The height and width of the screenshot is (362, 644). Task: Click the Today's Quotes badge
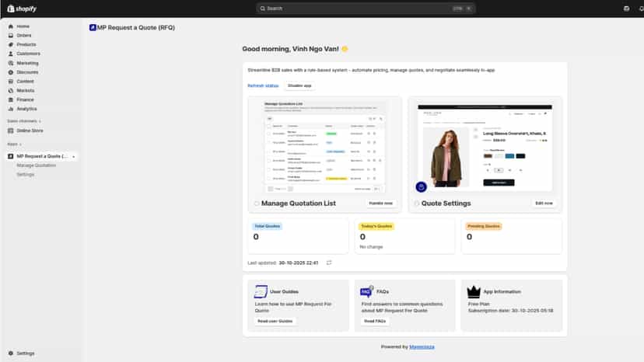coord(376,226)
